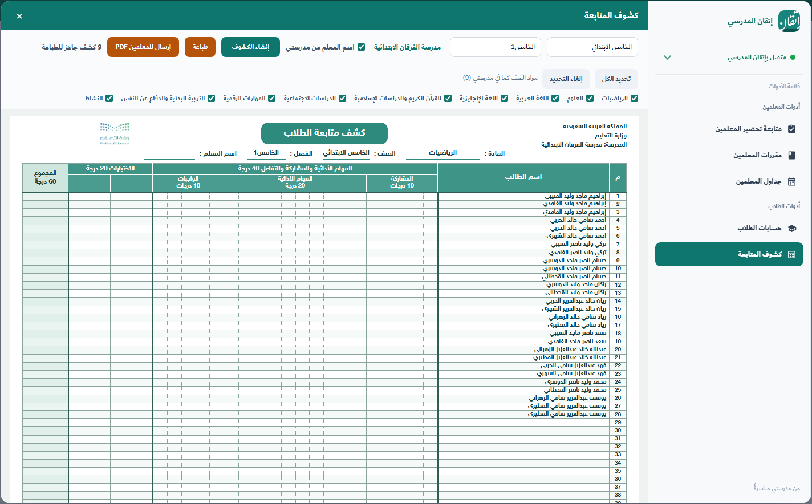Open متابعة تحضير المعلمين menu item
Image resolution: width=812 pixels, height=504 pixels.
(729, 129)
